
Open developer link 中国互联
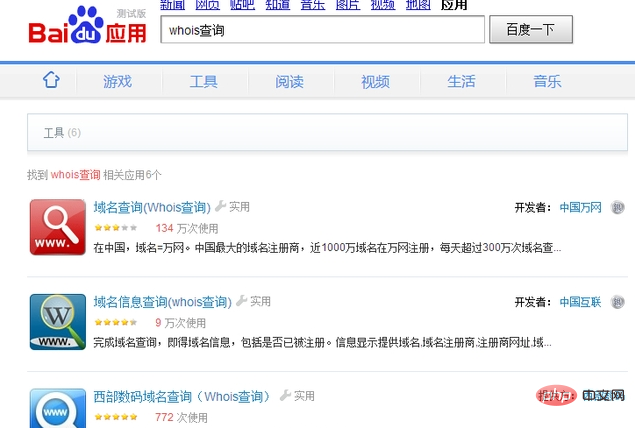coord(580,302)
